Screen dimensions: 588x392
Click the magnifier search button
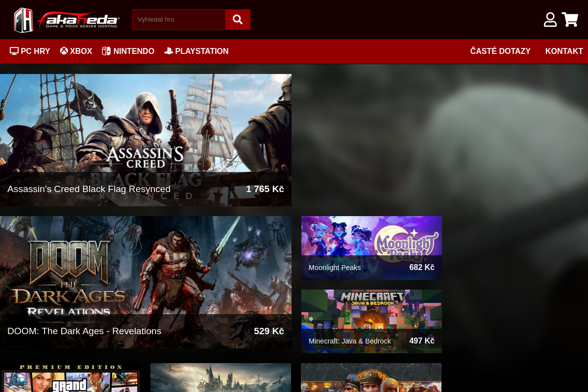point(238,20)
